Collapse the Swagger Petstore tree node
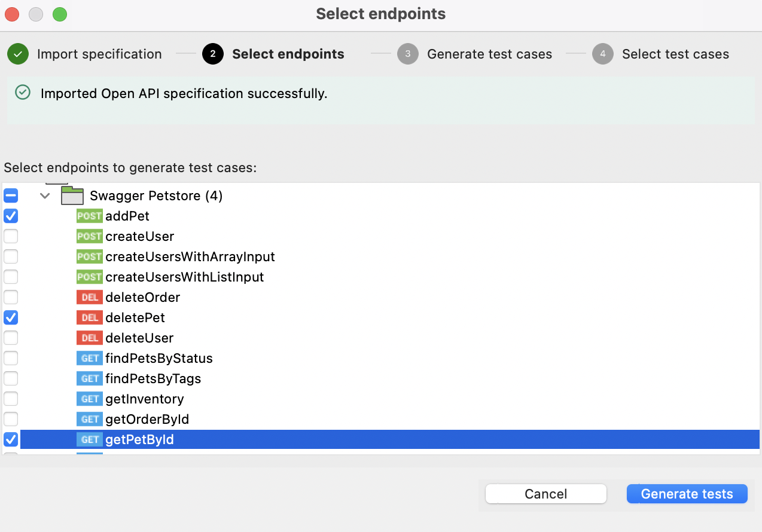 [44, 195]
